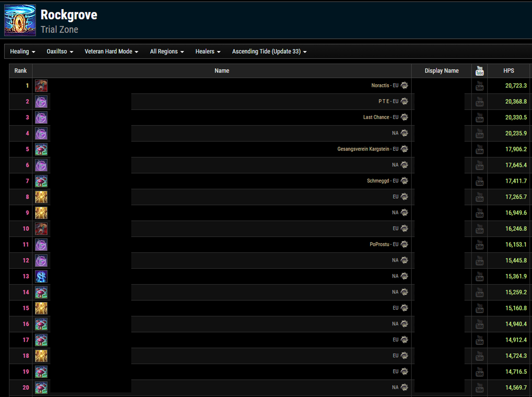Click the Rockgrove page title
Image resolution: width=532 pixels, height=397 pixels.
(69, 15)
